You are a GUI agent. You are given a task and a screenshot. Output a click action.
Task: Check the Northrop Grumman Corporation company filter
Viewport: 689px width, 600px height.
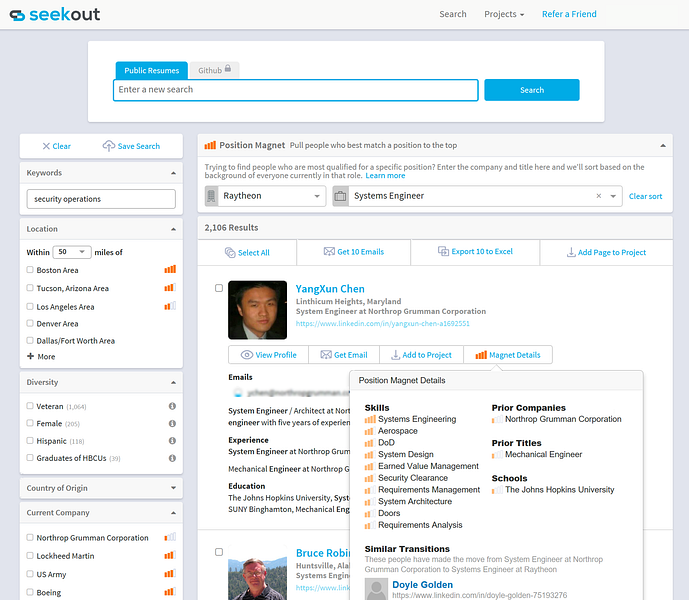tap(30, 537)
